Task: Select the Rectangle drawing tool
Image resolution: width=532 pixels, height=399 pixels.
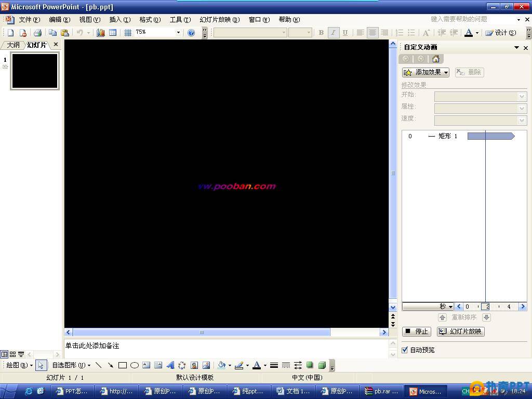Action: 123,365
